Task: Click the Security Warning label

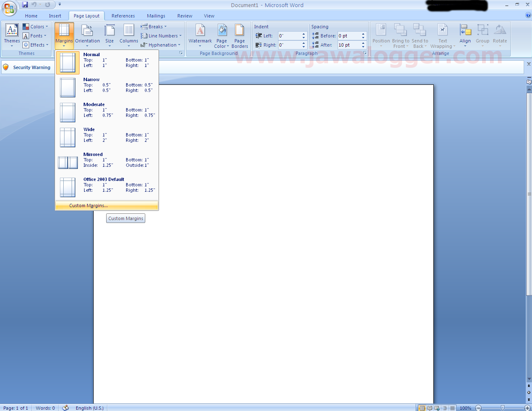Action: click(x=32, y=67)
